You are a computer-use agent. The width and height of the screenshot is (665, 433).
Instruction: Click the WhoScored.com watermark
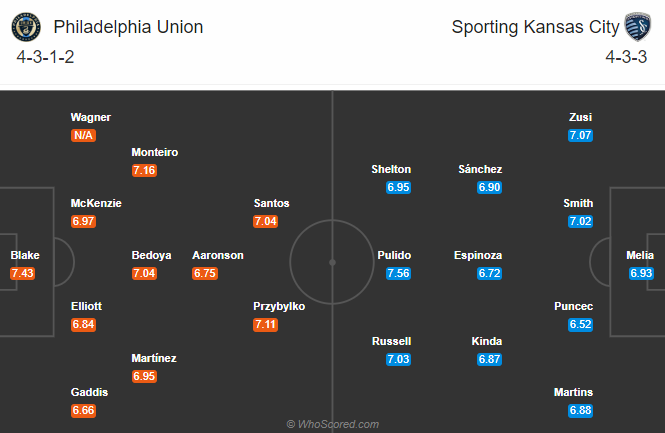tap(332, 424)
